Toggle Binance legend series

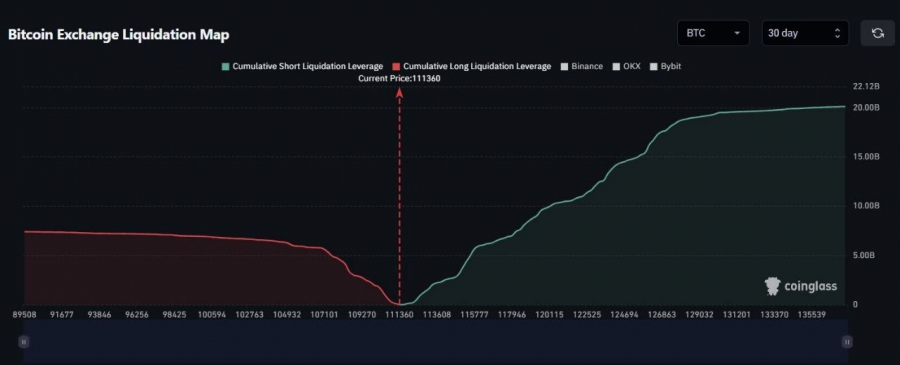(581, 67)
